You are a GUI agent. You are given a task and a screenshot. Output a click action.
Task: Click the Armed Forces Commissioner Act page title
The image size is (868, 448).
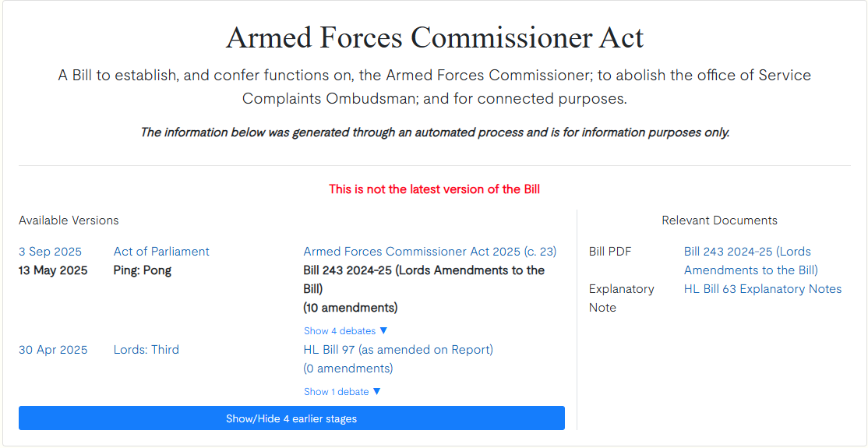(434, 38)
